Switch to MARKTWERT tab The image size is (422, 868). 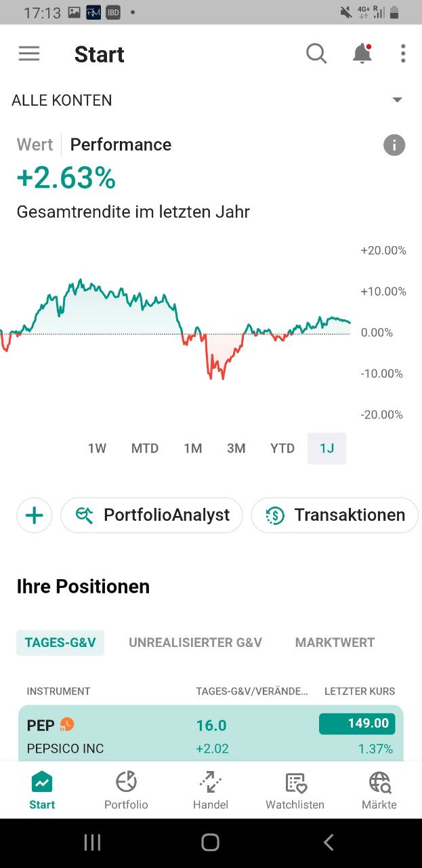click(x=335, y=642)
